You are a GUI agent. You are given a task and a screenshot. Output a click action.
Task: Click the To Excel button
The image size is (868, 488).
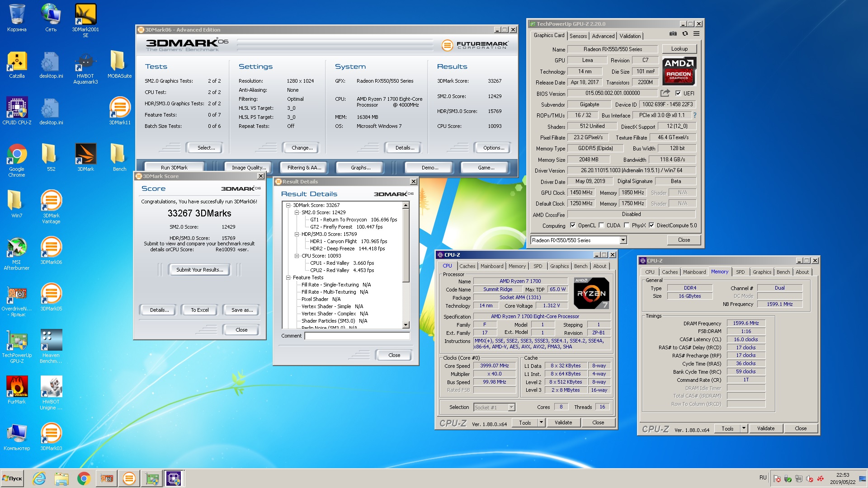200,310
